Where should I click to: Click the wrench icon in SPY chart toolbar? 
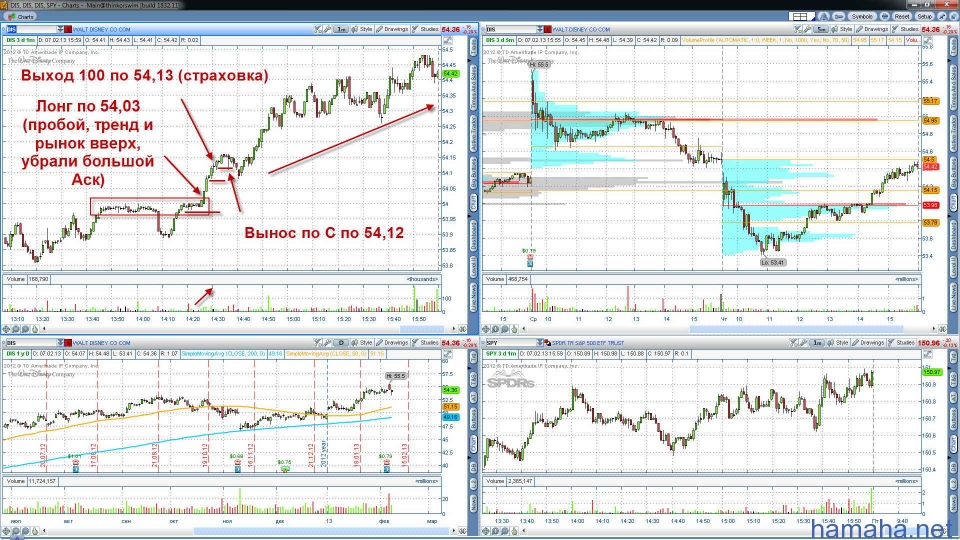(804, 343)
